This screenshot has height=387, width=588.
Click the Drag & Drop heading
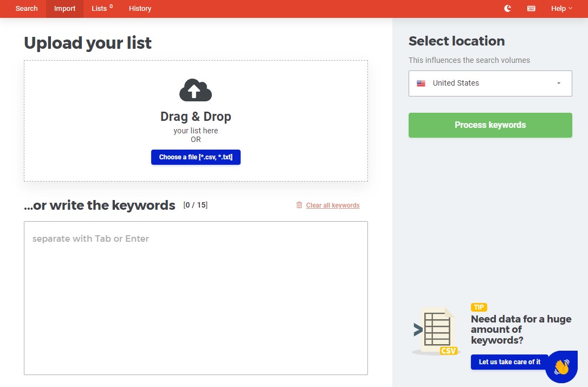[x=196, y=116]
